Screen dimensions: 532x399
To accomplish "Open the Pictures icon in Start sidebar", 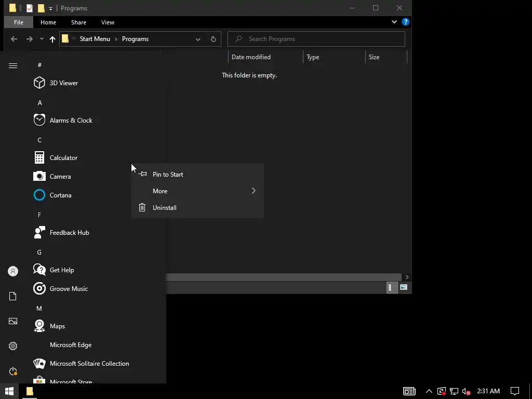I will (13, 321).
